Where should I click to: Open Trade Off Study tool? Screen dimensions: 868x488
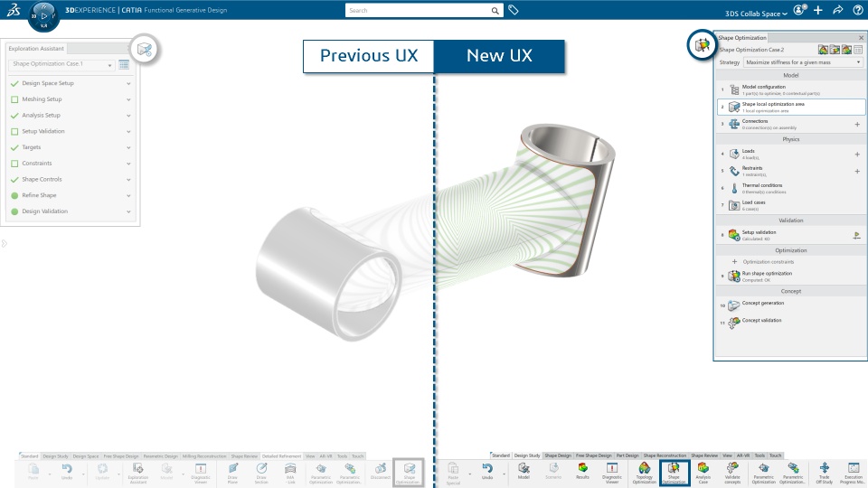coord(825,474)
